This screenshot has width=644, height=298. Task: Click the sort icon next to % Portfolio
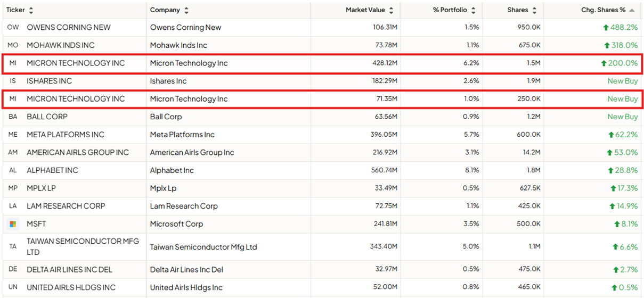pyautogui.click(x=474, y=10)
